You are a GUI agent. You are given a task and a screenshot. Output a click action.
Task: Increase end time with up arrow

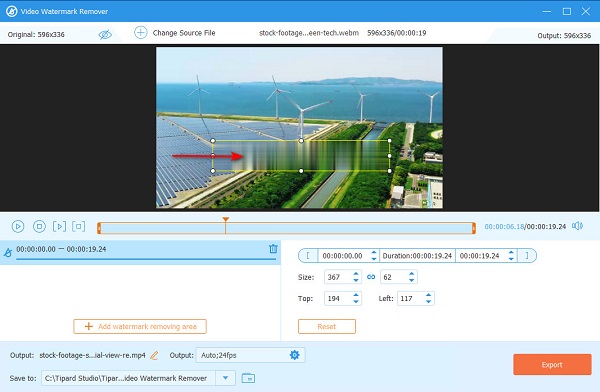point(511,252)
